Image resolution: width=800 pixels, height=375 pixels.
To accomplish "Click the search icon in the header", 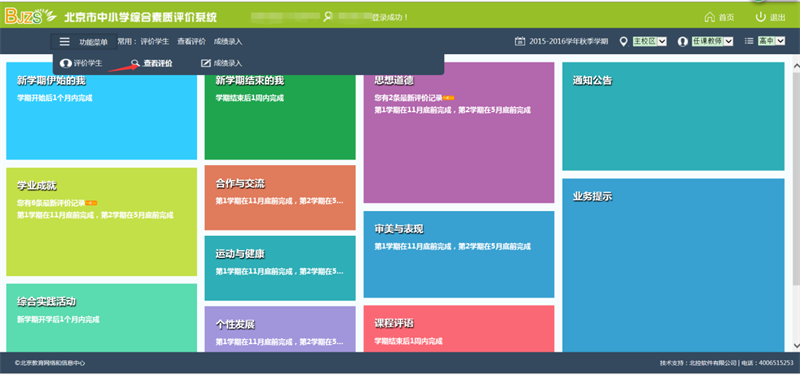I will [x=328, y=16].
